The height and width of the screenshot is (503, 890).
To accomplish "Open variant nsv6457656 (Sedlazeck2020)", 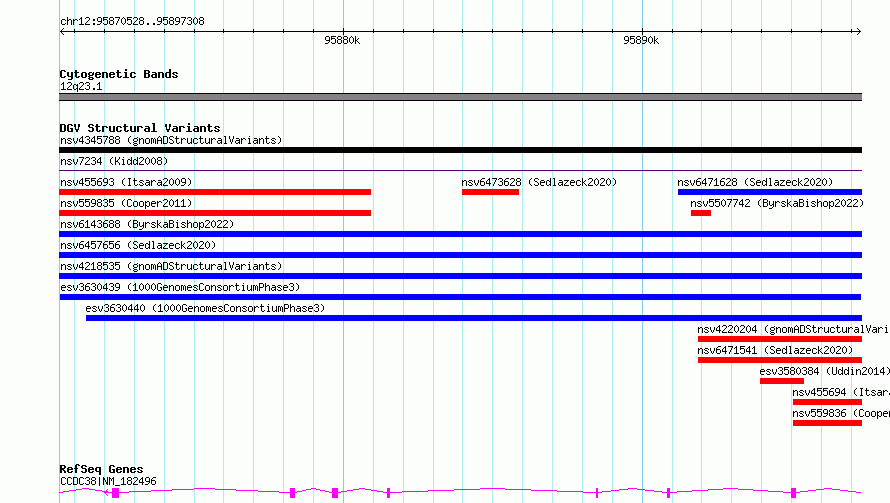I will click(x=138, y=245).
